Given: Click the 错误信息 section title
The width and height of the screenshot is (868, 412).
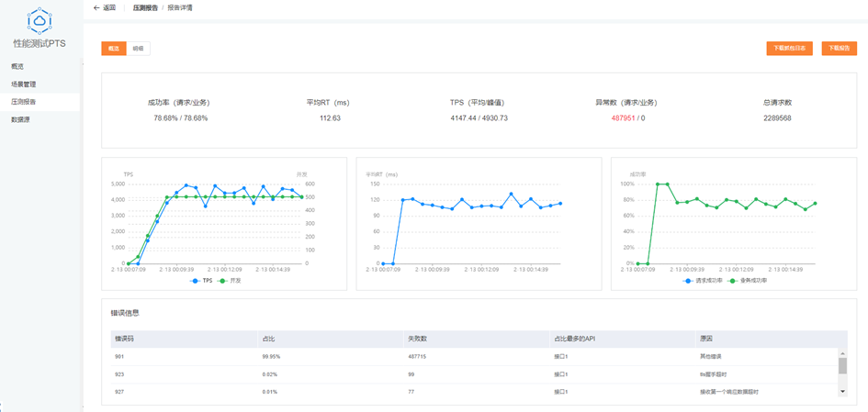Looking at the screenshot, I should 125,313.
